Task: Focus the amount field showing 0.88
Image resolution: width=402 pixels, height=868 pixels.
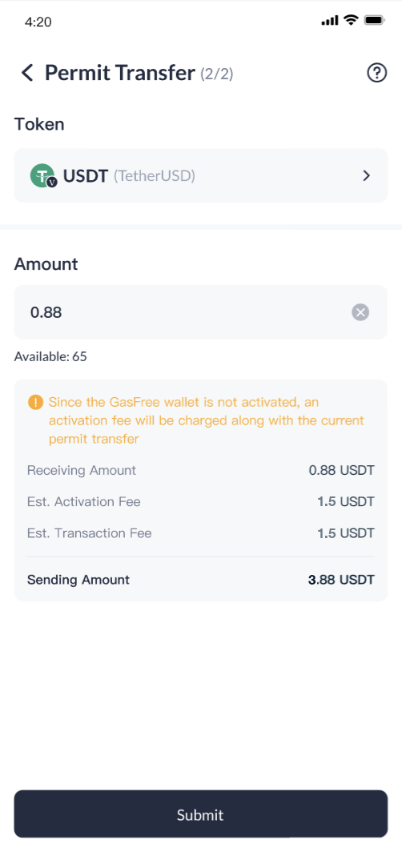Action: [x=200, y=312]
